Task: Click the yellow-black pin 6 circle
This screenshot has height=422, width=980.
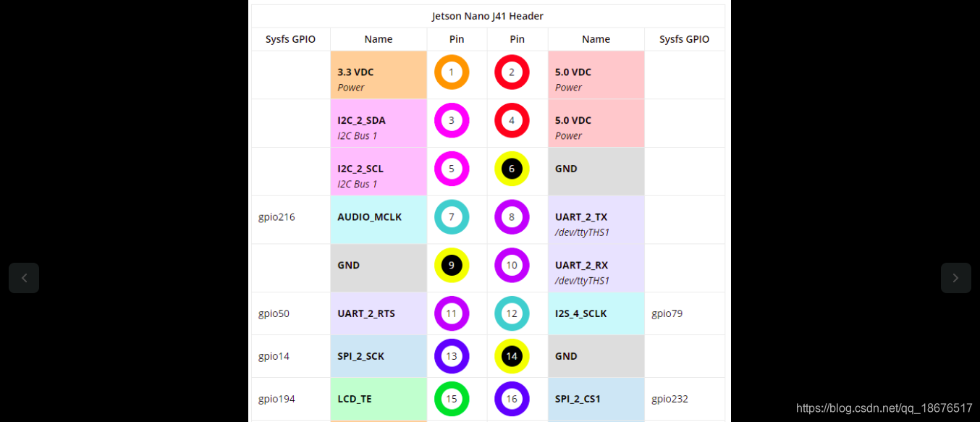Action: point(512,169)
